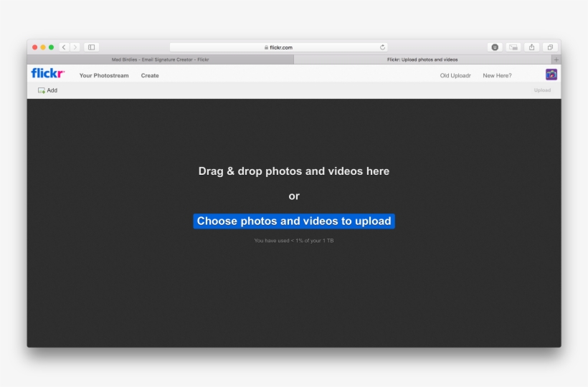
Task: Click the storage usage text below upload button
Action: pos(294,241)
